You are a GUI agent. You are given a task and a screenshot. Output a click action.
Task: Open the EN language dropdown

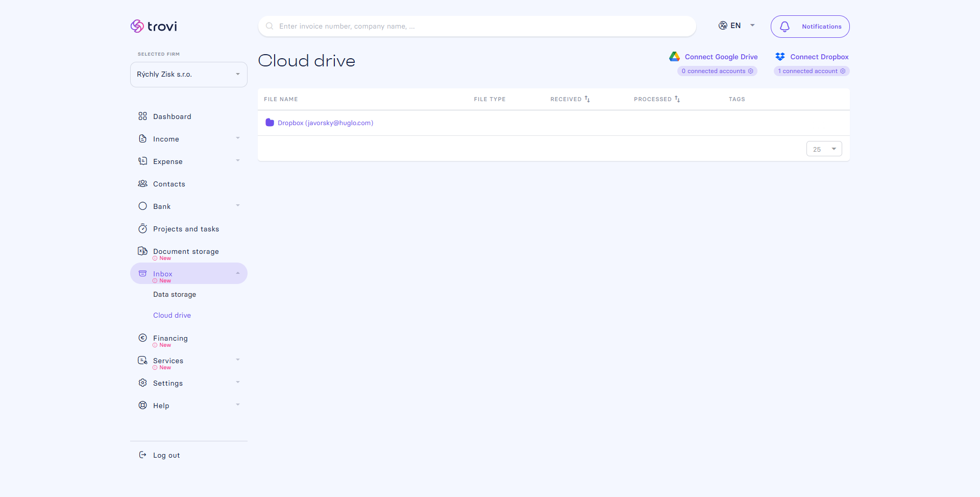click(737, 26)
